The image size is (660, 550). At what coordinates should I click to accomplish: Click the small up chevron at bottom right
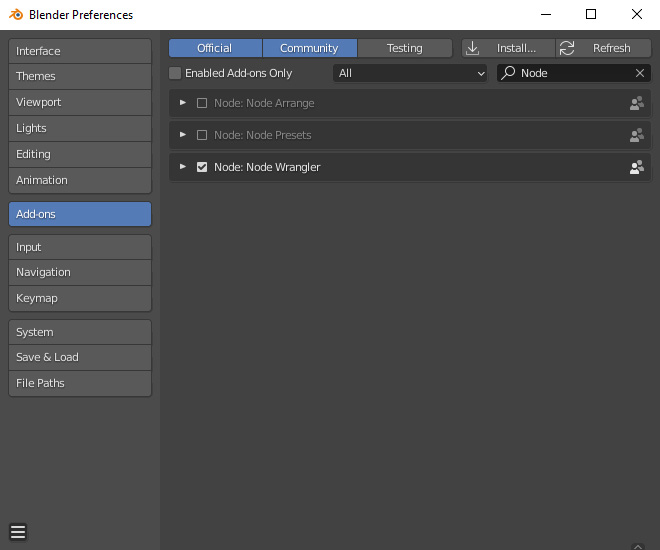coord(638,546)
